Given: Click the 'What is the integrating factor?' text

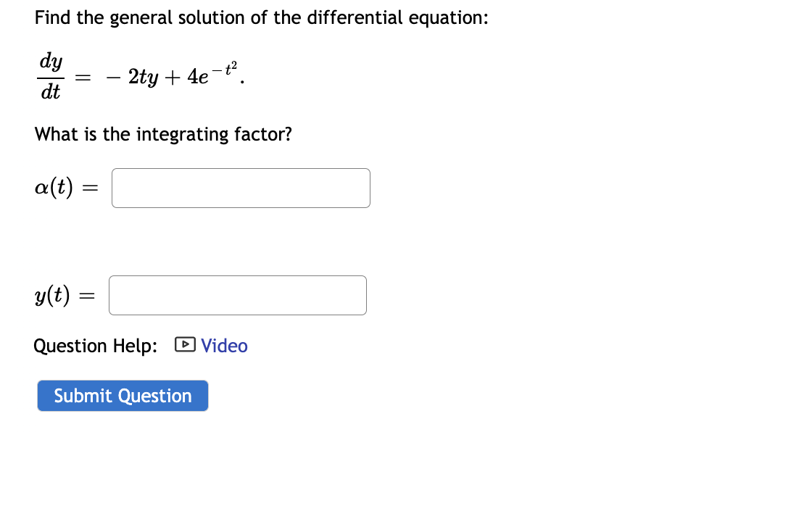Looking at the screenshot, I should (x=163, y=135).
